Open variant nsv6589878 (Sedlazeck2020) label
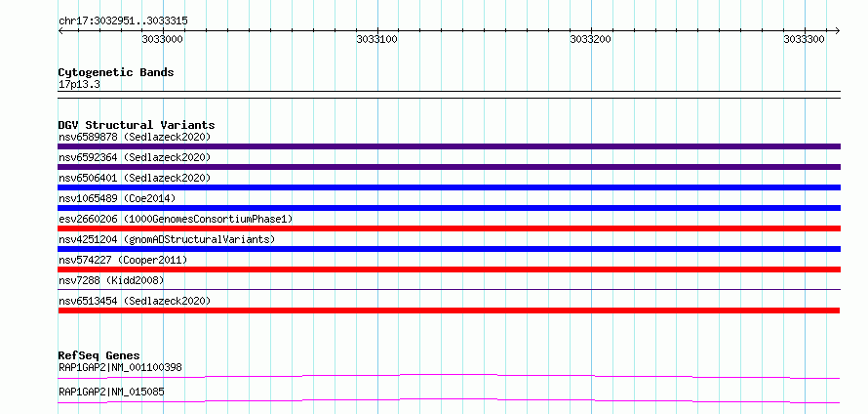868x414 pixels. click(135, 137)
